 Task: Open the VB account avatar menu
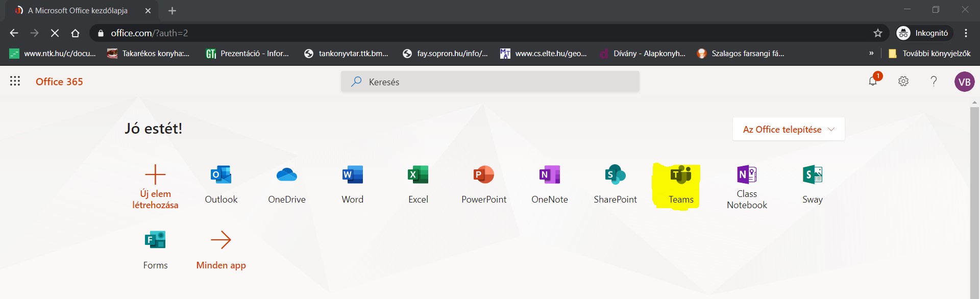[x=964, y=82]
